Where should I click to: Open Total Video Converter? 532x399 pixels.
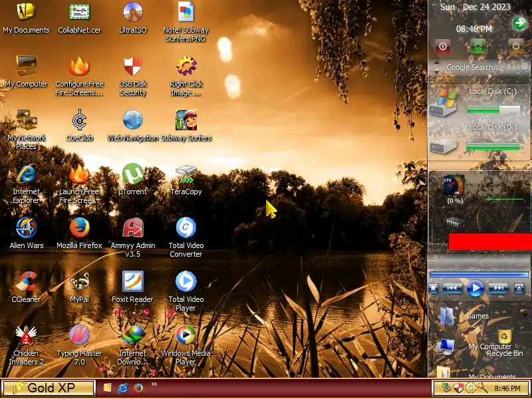click(x=186, y=237)
